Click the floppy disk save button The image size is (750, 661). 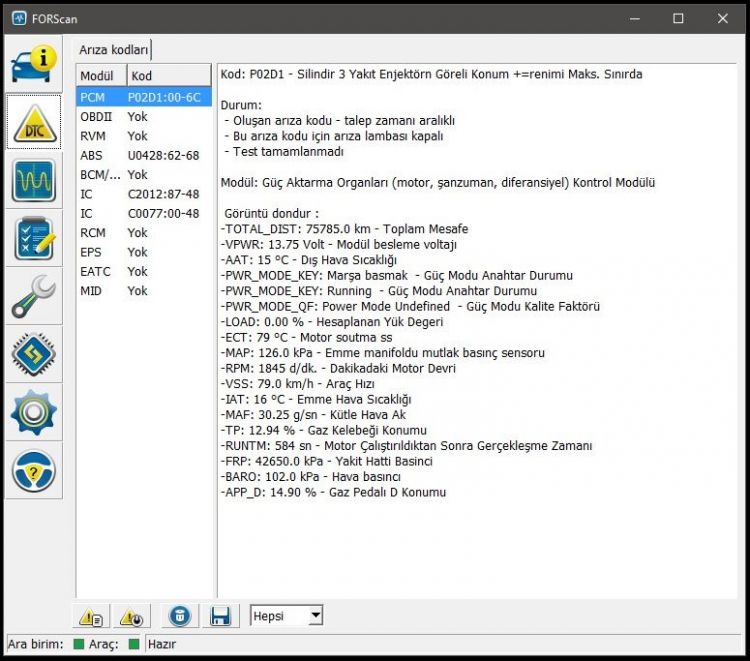coord(221,616)
